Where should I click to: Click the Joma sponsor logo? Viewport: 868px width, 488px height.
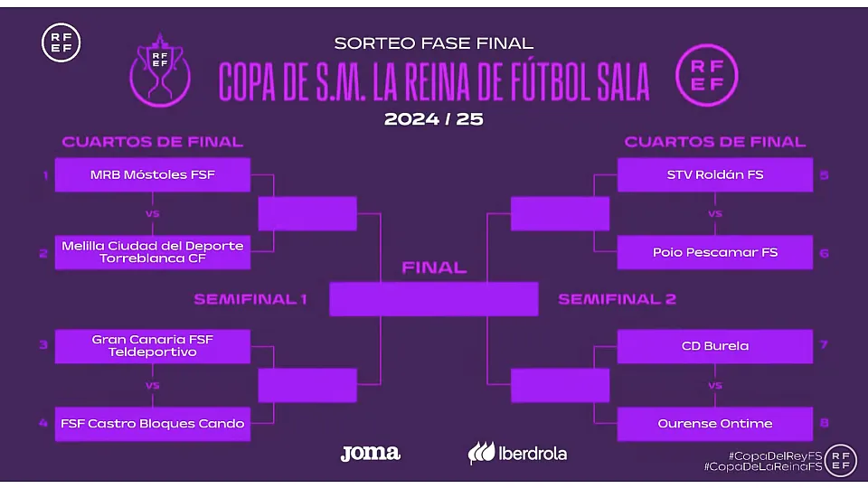370,453
